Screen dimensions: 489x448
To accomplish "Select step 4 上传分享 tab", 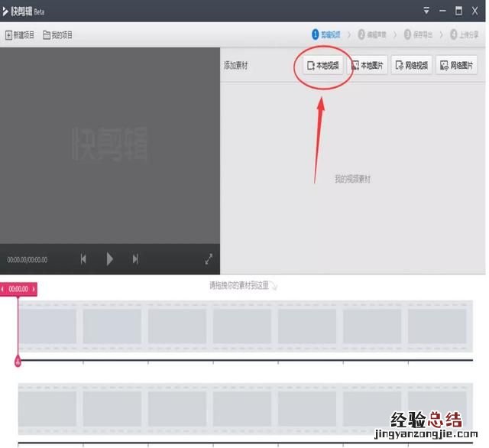I will coord(464,34).
